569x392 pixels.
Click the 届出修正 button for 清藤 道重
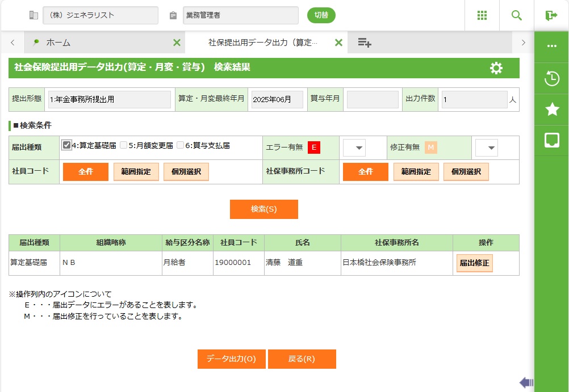point(474,263)
